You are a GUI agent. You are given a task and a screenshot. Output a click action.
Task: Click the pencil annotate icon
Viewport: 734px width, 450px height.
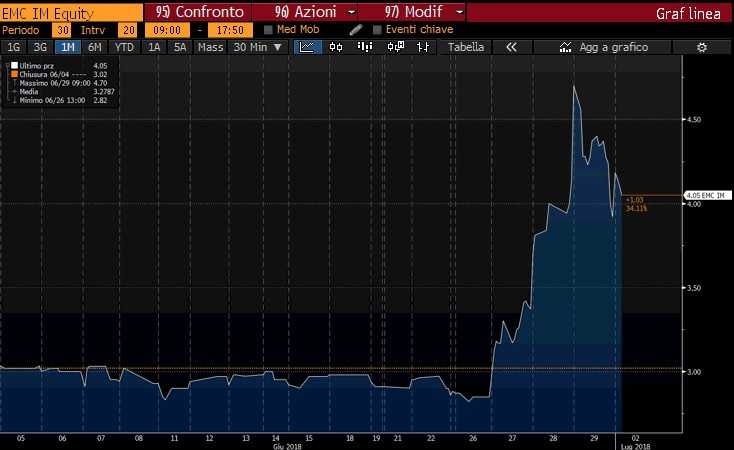[356, 30]
